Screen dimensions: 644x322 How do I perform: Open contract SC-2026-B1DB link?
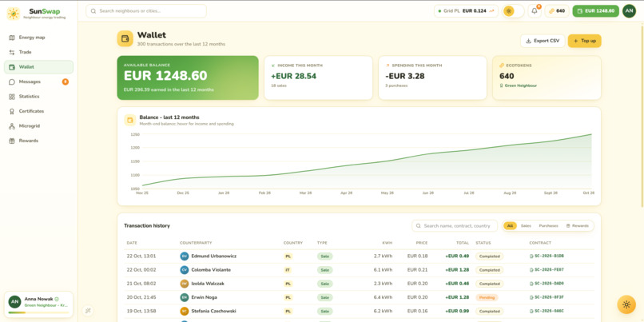[x=547, y=256]
